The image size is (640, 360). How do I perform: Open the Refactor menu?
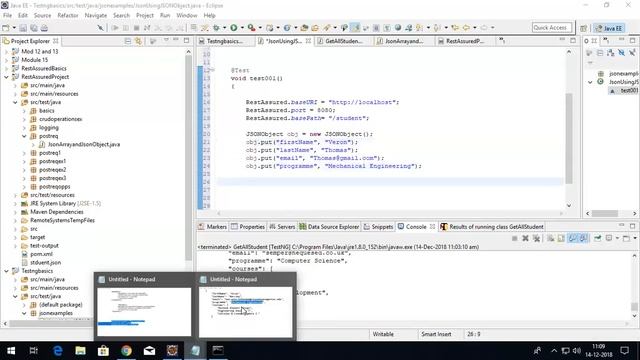(67, 16)
